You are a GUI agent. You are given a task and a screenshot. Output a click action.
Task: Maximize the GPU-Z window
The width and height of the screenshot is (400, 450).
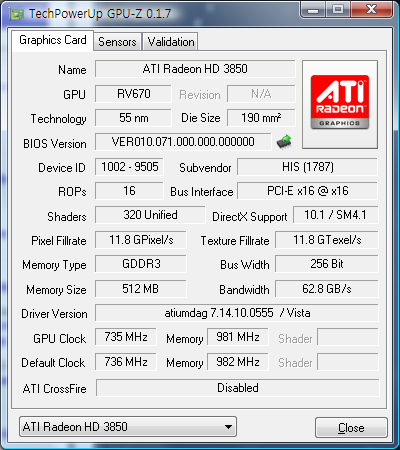(338, 10)
